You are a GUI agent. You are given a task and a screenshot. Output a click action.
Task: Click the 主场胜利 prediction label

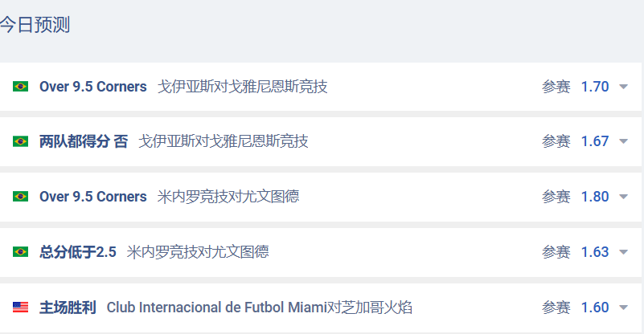click(x=68, y=308)
